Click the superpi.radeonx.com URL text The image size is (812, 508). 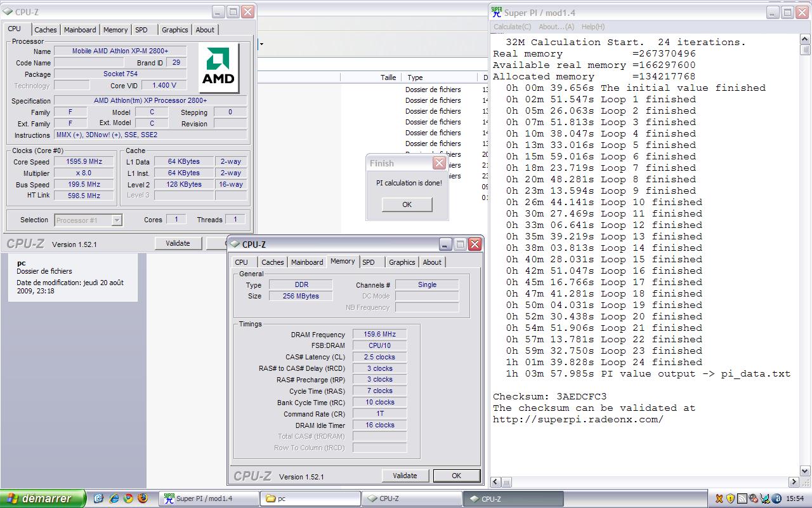[578, 419]
